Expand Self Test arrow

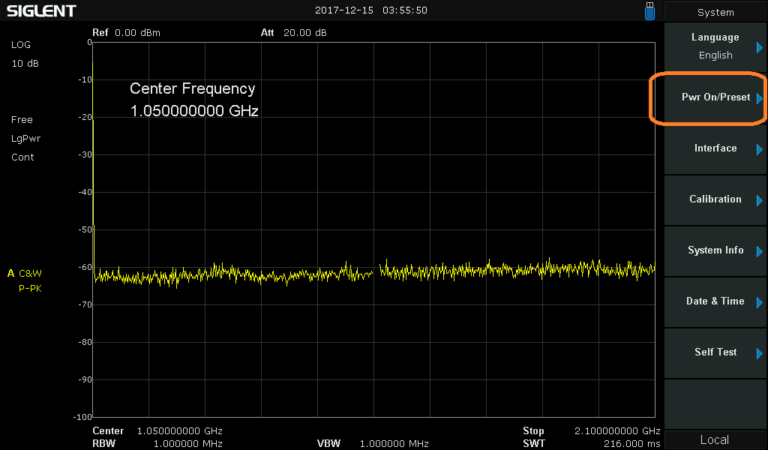point(760,353)
